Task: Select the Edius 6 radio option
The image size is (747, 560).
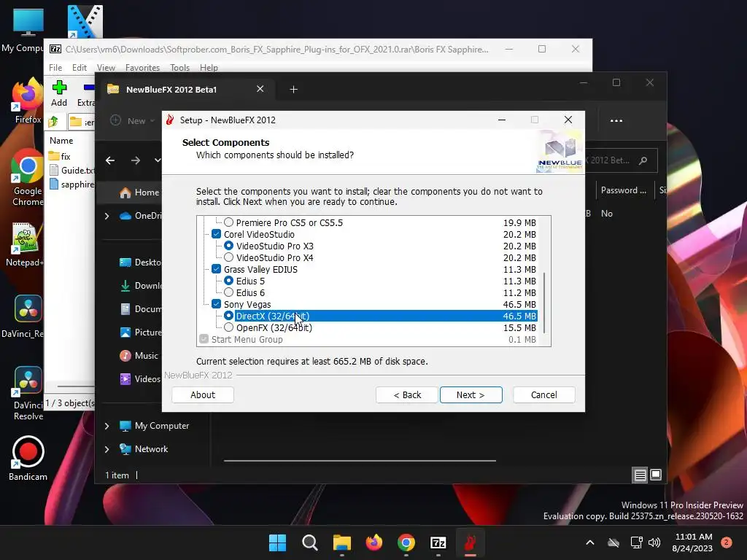Action: 228,292
